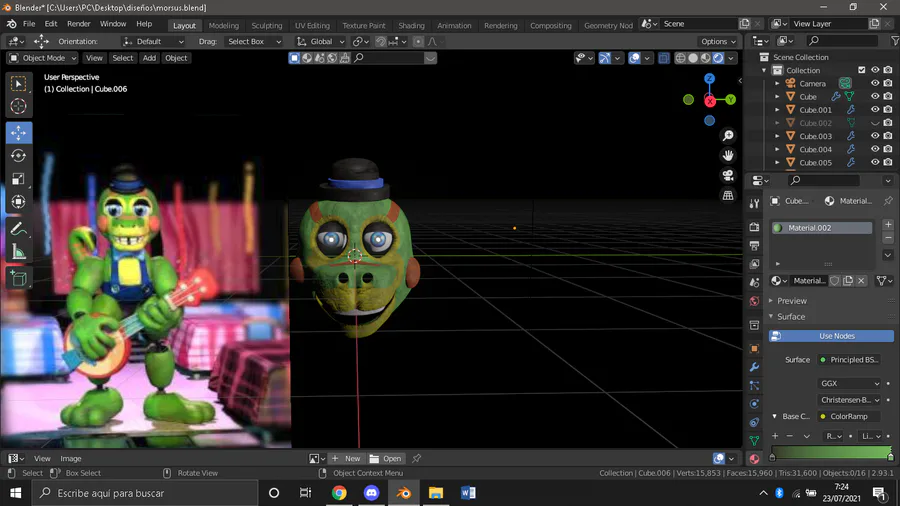Viewport: 900px width, 506px height.
Task: Hide Cube.001 in the viewport
Action: pos(875,110)
